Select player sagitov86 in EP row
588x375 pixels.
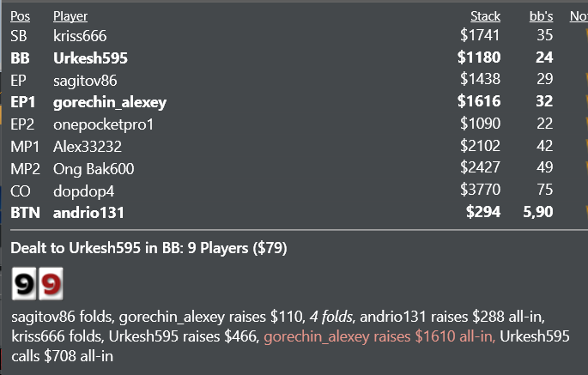[85, 81]
